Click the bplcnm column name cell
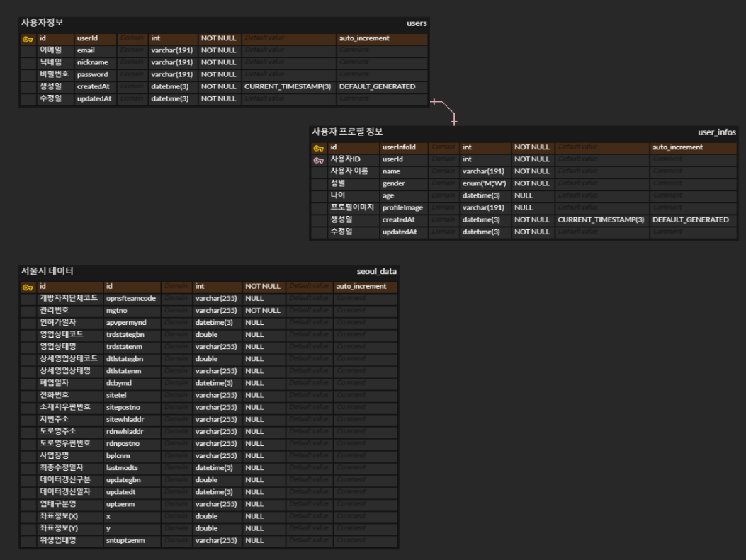This screenshot has width=746, height=560. (132, 456)
